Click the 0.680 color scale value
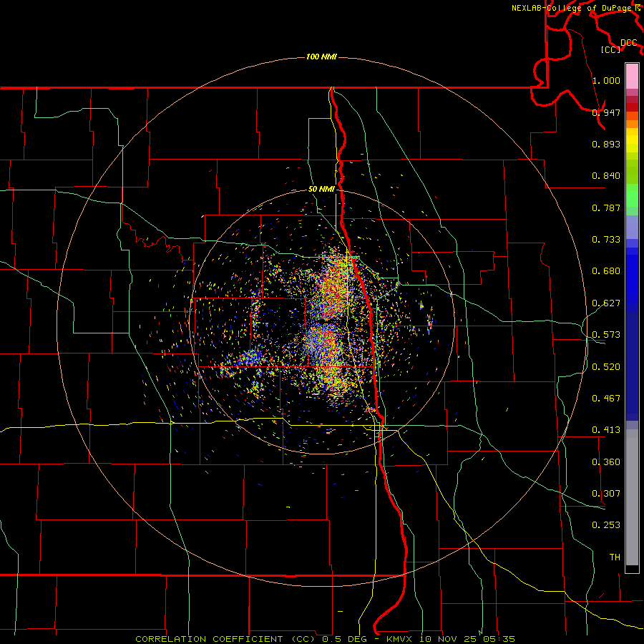Image resolution: width=644 pixels, height=644 pixels. coord(606,271)
